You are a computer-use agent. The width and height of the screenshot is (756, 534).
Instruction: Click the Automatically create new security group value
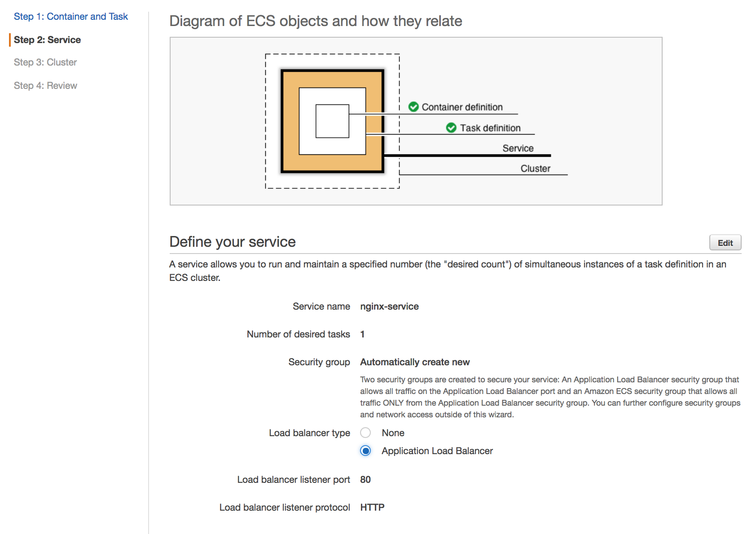click(x=415, y=362)
